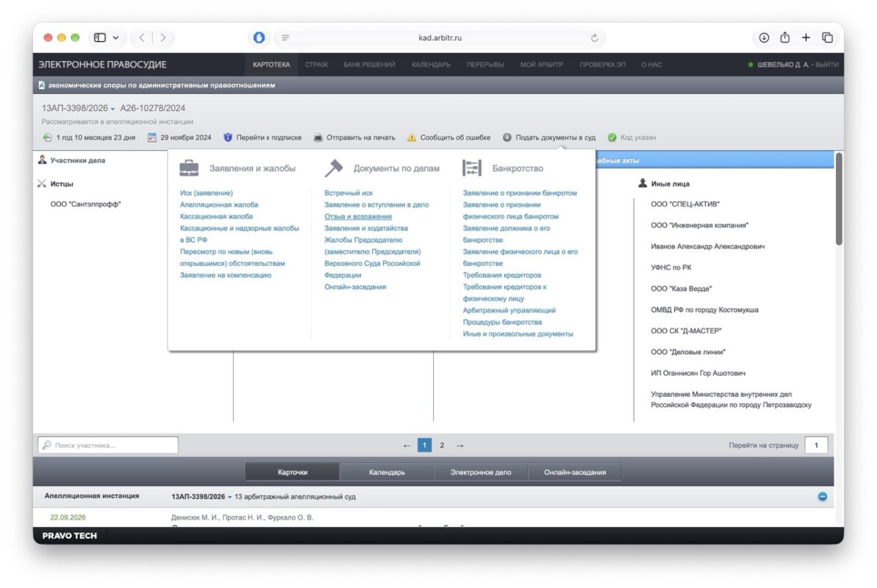Open the КАРТОТЕКА menu item
Screen dimensions: 877x588
pyautogui.click(x=271, y=65)
